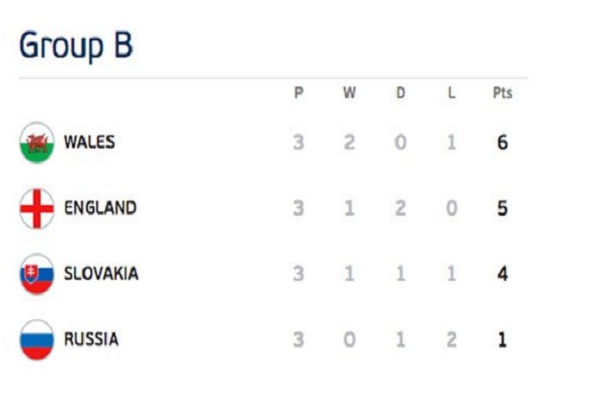Click England points total of 5
600x400 pixels.
click(x=502, y=209)
